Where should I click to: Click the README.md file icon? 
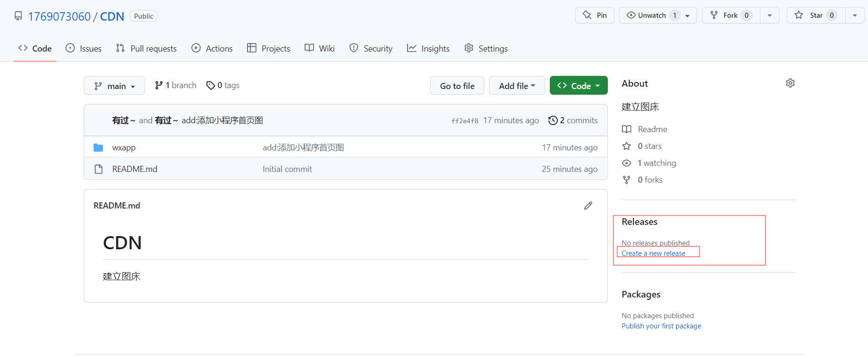point(98,169)
